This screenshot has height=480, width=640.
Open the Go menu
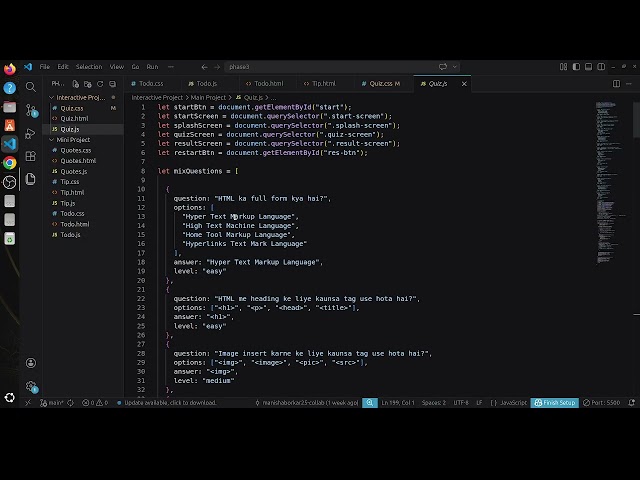(x=135, y=67)
